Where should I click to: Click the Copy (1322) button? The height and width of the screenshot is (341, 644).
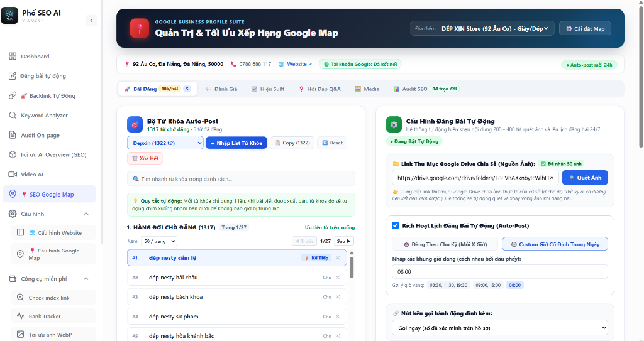pos(292,143)
